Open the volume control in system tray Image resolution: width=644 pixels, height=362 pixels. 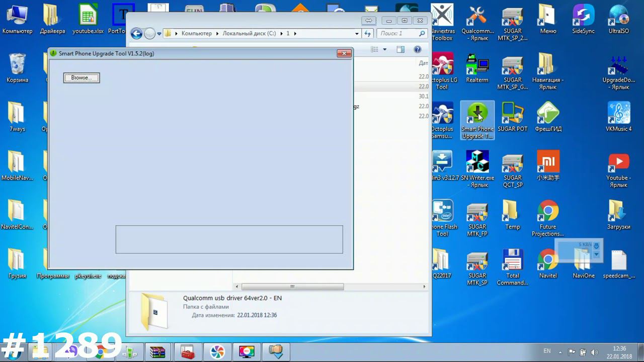coord(594,352)
